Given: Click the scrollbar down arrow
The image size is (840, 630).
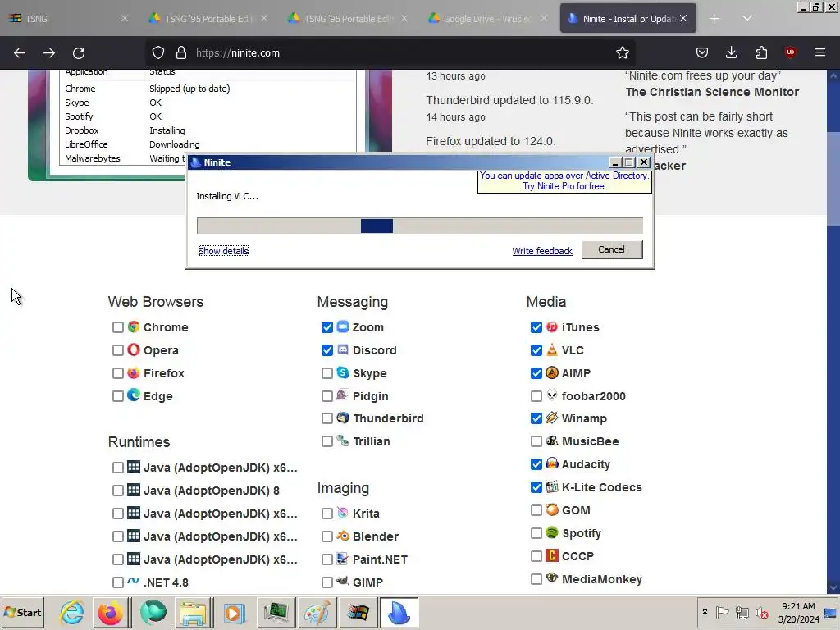Looking at the screenshot, I should tap(833, 587).
